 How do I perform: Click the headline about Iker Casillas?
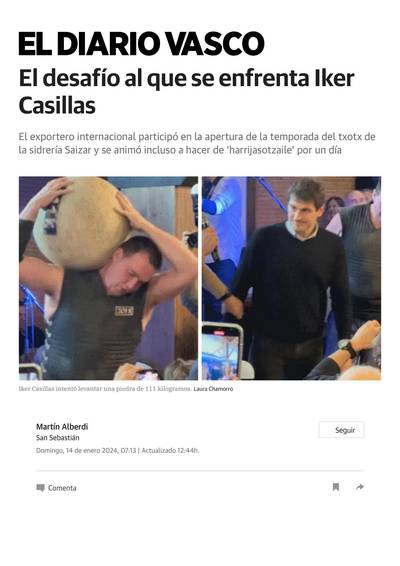(187, 92)
